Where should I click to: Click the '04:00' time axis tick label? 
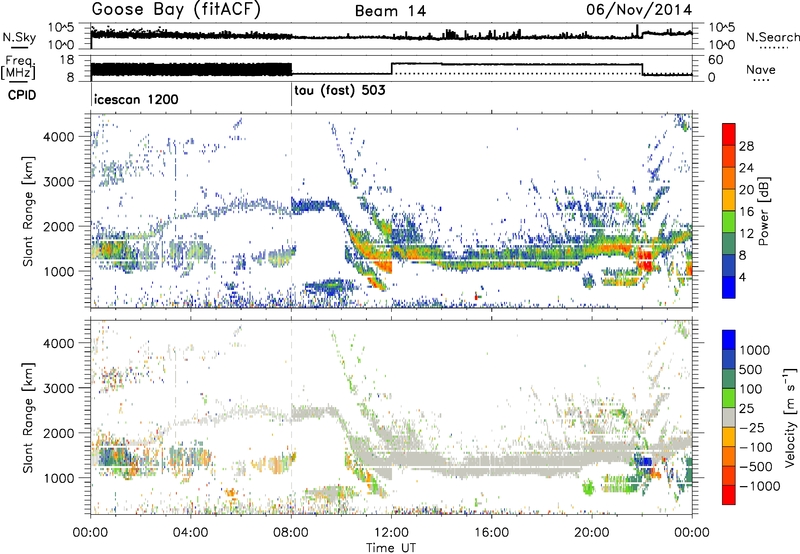pyautogui.click(x=191, y=533)
